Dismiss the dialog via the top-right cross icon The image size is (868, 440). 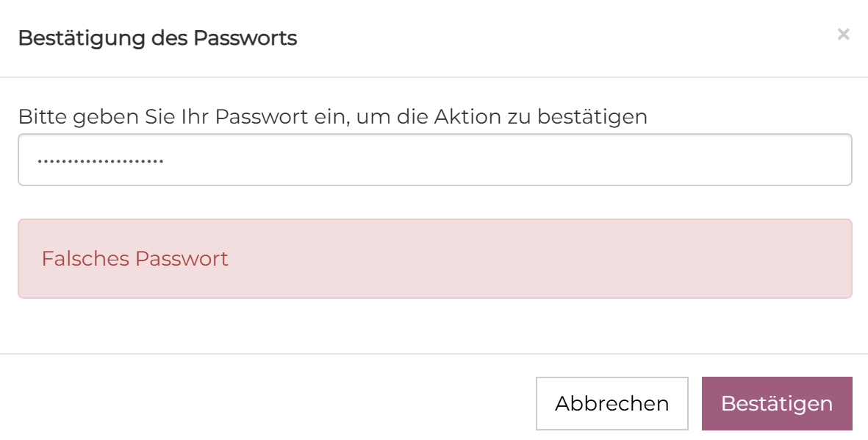[843, 34]
